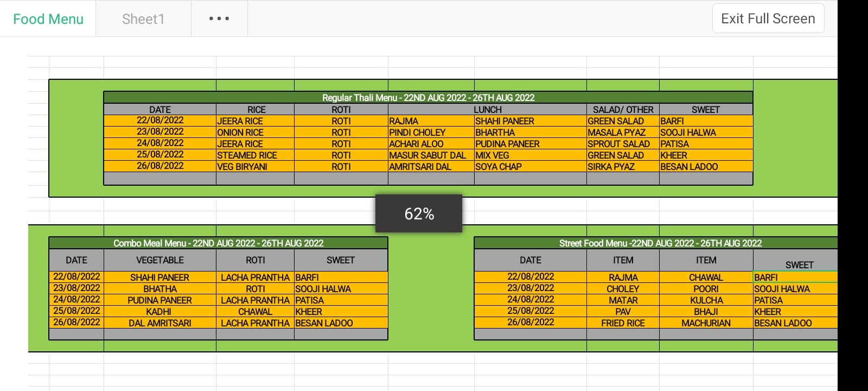The image size is (868, 391).
Task: Select the SIRKA PYAZ salad cell
Action: 623,167
